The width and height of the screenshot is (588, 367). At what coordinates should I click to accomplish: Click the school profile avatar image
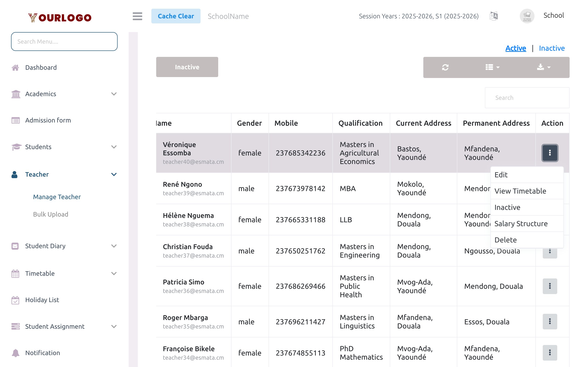coord(527,16)
